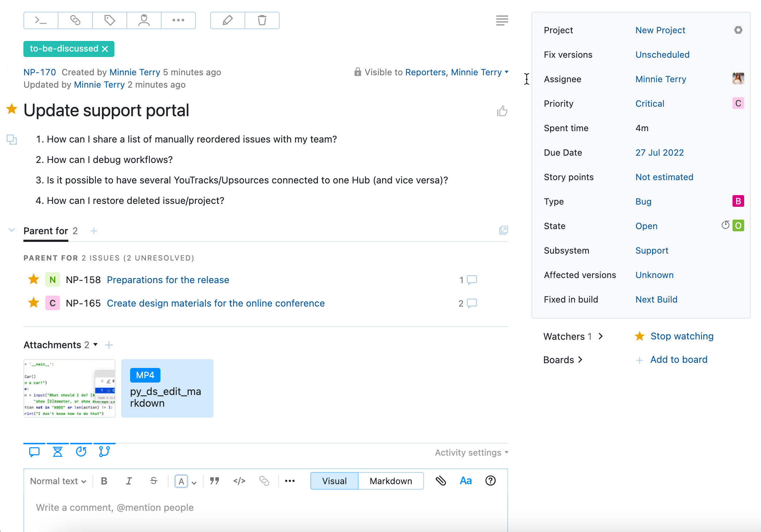Viewport: 761px width, 532px height.
Task: Click Add to board
Action: (x=678, y=360)
